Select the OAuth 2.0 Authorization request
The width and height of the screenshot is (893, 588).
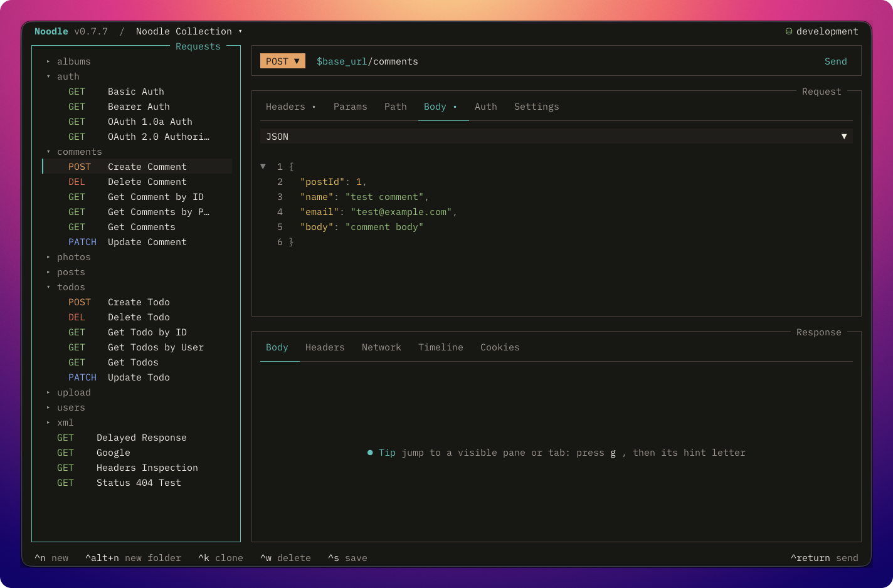pyautogui.click(x=138, y=137)
